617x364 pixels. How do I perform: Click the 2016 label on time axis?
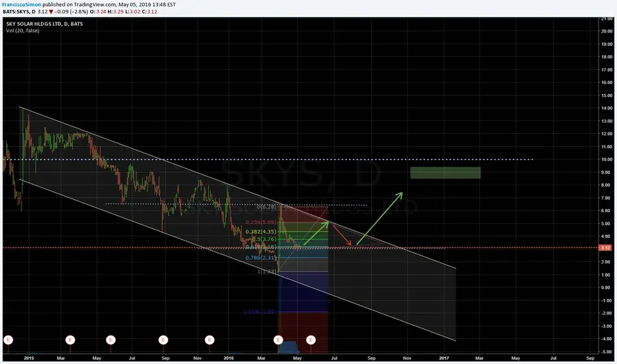228,358
